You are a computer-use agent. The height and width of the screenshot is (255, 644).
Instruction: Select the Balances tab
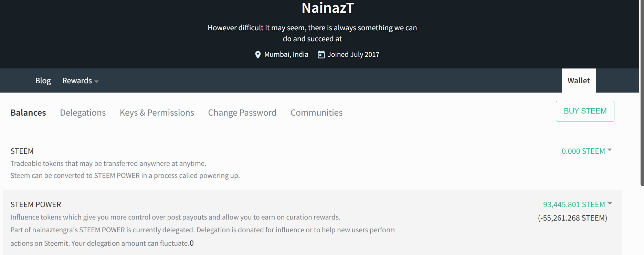click(x=28, y=113)
